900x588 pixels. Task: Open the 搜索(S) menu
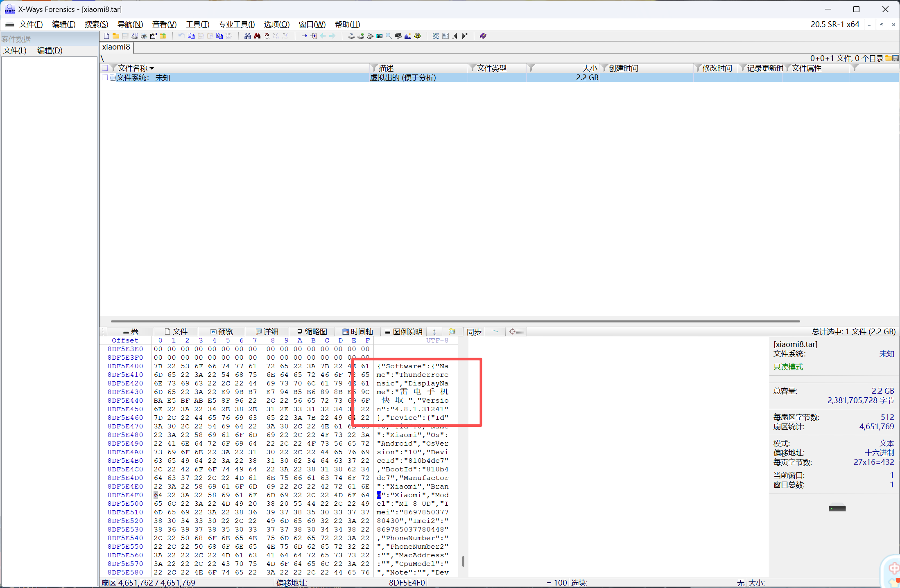pyautogui.click(x=96, y=24)
